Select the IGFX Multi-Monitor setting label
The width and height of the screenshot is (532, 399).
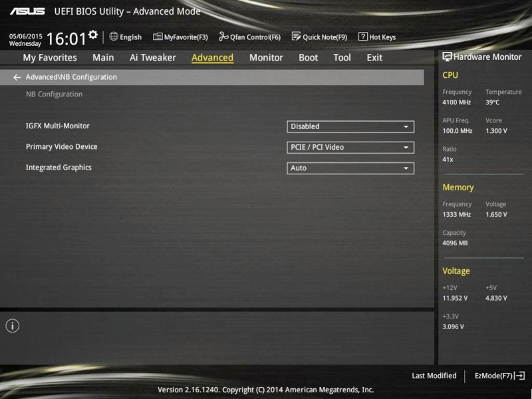coord(58,126)
